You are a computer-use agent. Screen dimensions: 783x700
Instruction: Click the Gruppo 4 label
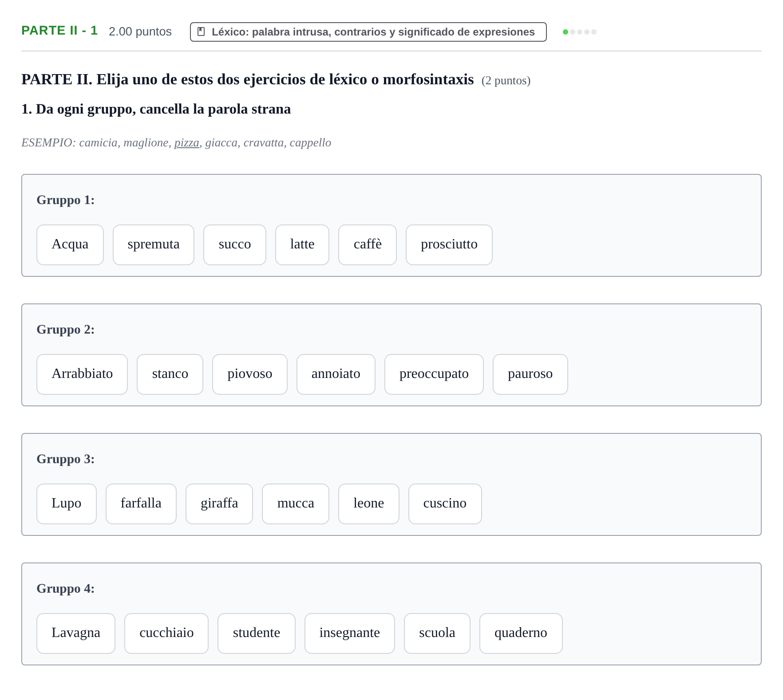(66, 589)
